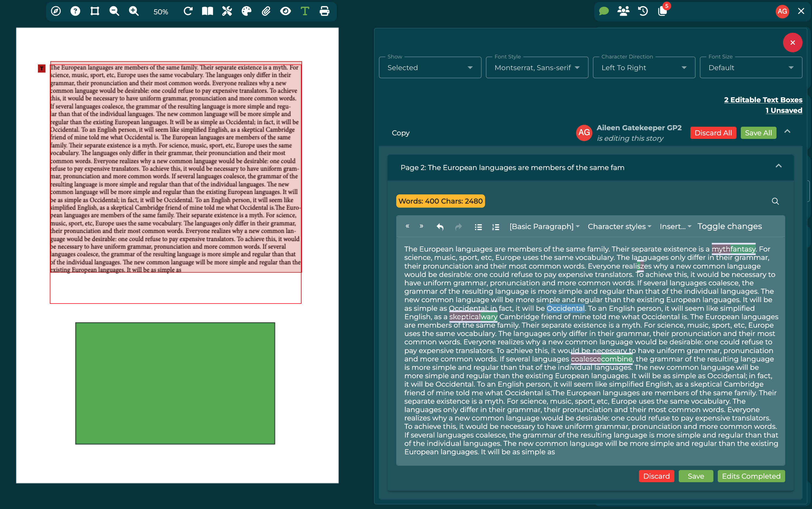Toggle preview with the eye icon
Image resolution: width=812 pixels, height=509 pixels.
(x=285, y=11)
